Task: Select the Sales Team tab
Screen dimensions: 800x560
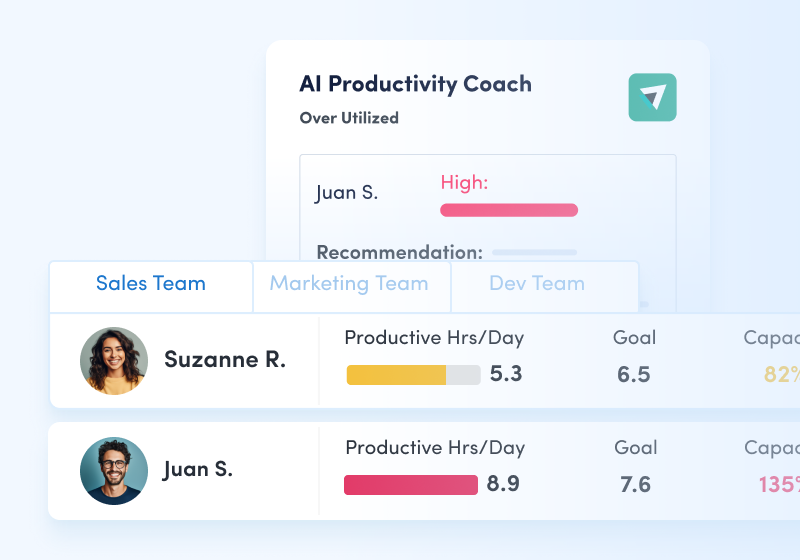Action: (151, 283)
